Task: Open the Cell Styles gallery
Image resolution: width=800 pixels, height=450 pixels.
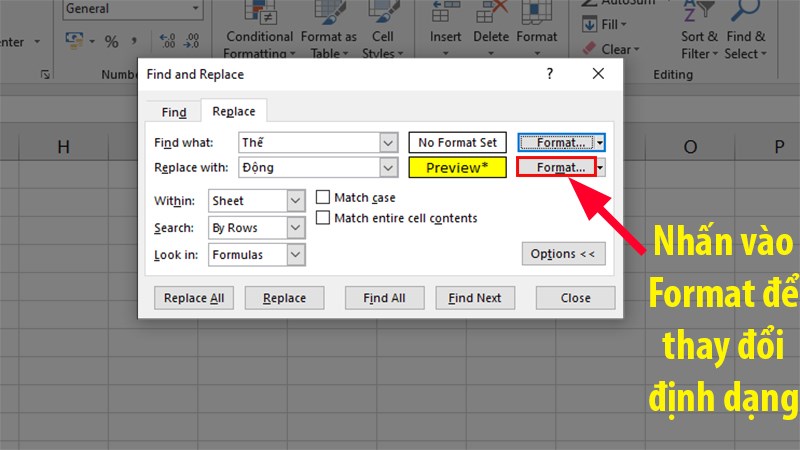Action: [378, 32]
